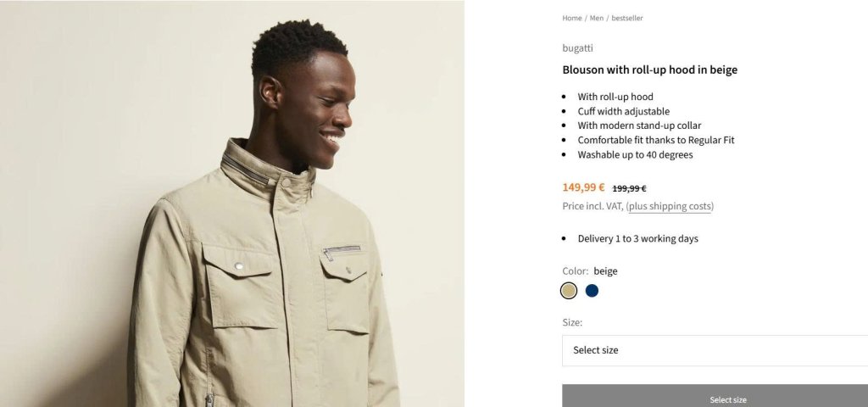Image resolution: width=868 pixels, height=407 pixels.
Task: Open the plus shipping costs link
Action: 670,206
